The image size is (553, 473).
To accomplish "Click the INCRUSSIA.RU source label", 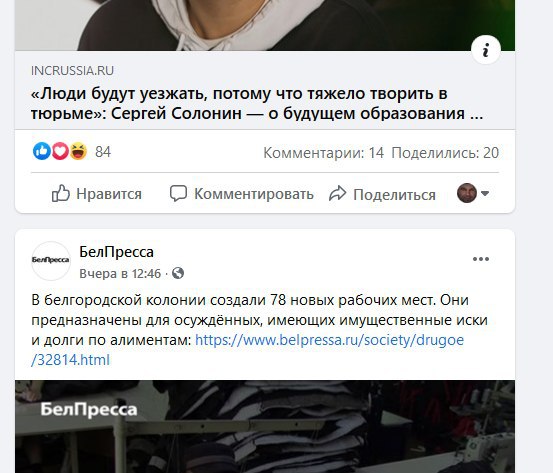I will tap(72, 71).
